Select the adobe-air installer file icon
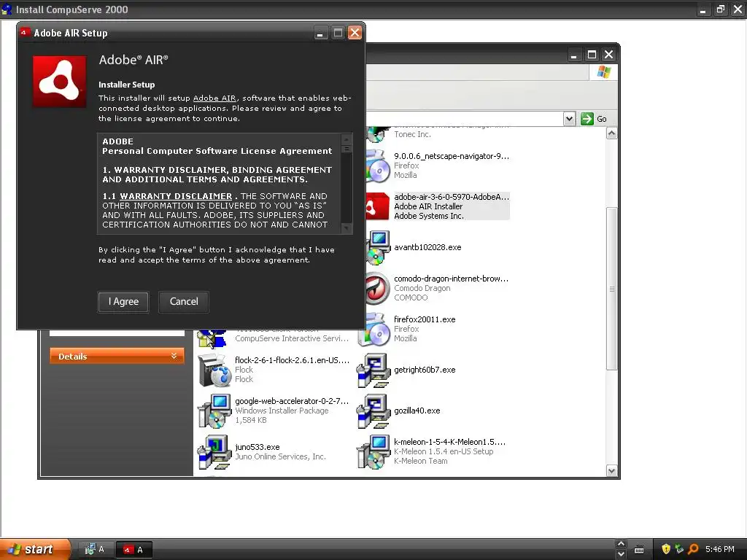The height and width of the screenshot is (560, 747). coord(377,206)
